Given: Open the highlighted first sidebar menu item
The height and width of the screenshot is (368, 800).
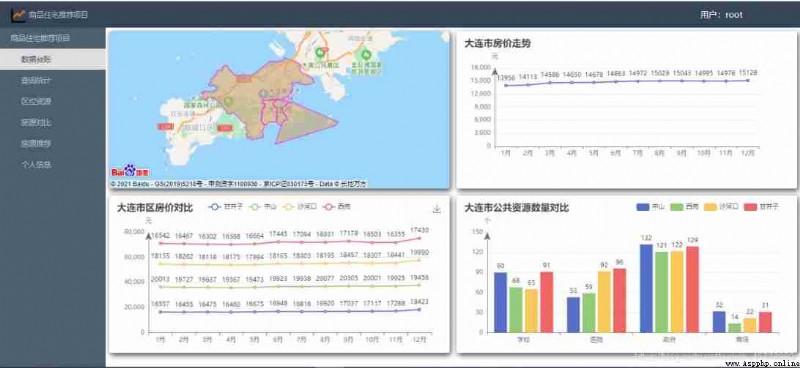Looking at the screenshot, I should point(53,59).
